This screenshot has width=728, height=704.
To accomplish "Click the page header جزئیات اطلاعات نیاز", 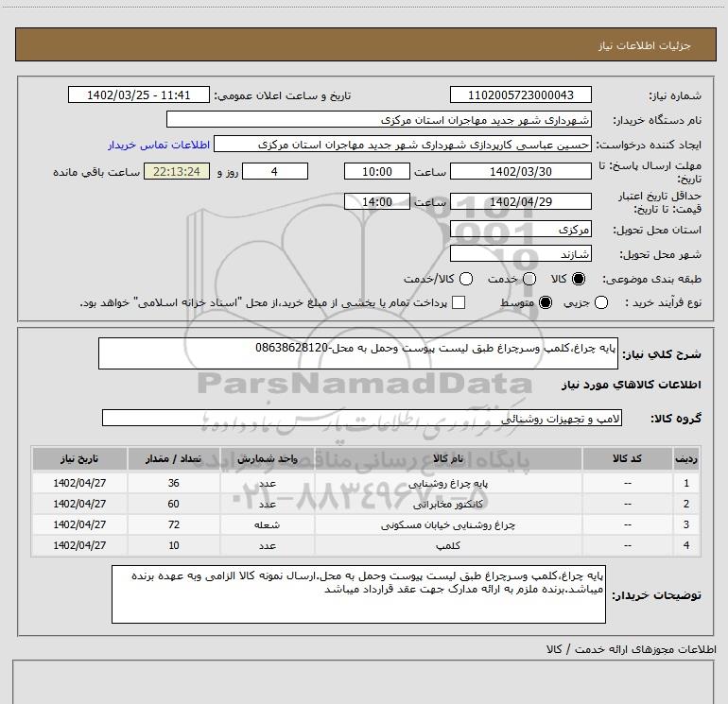I will (644, 45).
